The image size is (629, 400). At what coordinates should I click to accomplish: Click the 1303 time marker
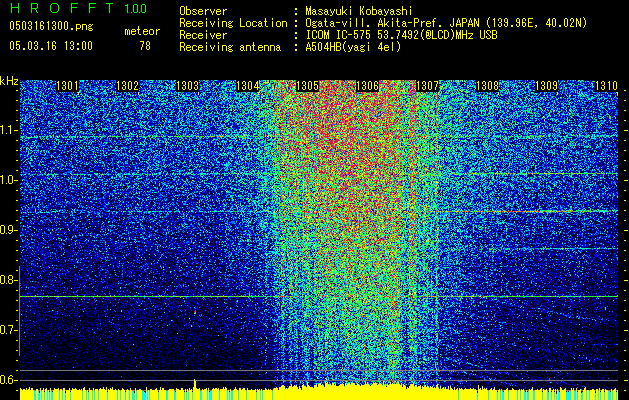188,86
